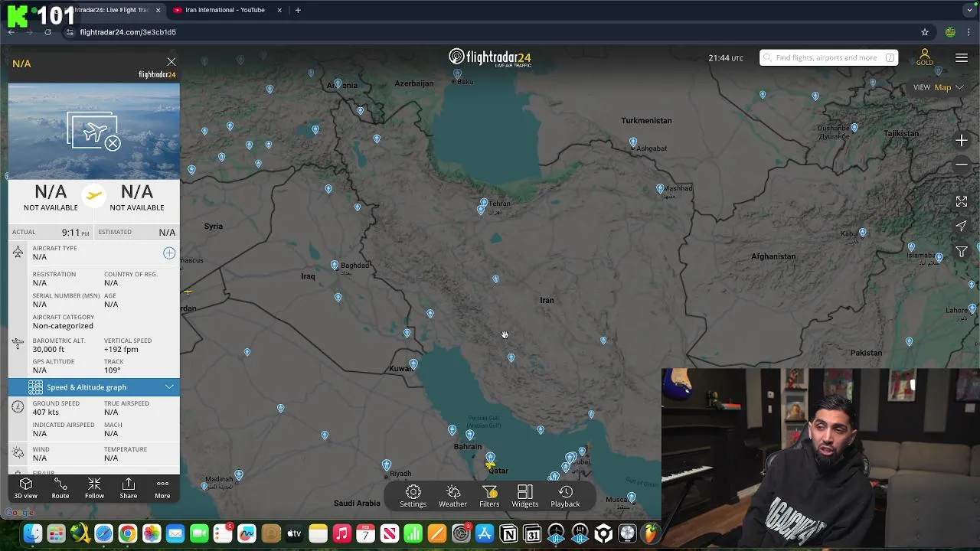980x551 pixels.
Task: Share this flight
Action: 129,488
